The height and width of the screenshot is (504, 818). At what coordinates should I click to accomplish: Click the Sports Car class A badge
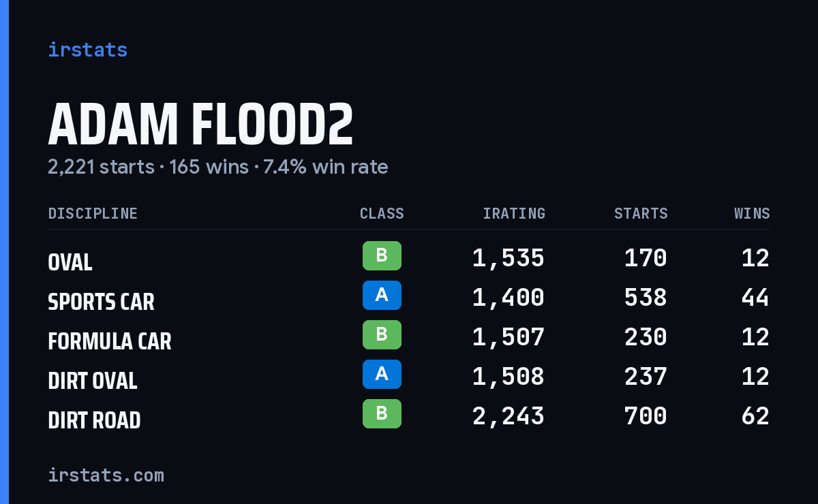click(382, 296)
